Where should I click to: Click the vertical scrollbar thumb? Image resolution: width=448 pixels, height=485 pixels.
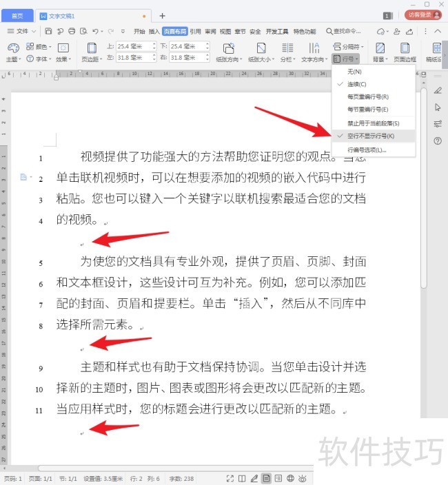coord(424,188)
